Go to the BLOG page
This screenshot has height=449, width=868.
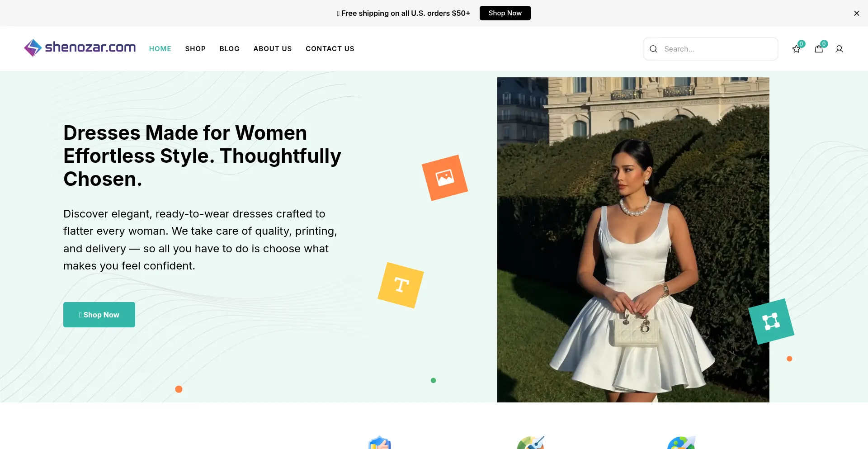229,48
